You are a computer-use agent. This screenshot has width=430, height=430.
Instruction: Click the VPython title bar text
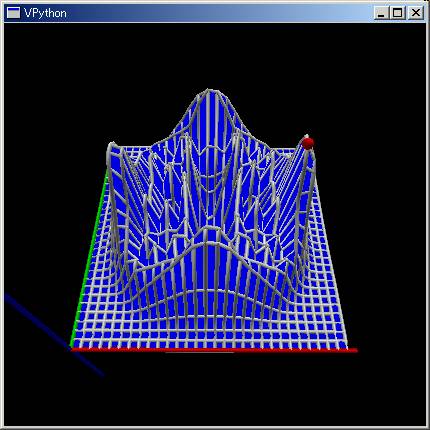click(45, 13)
